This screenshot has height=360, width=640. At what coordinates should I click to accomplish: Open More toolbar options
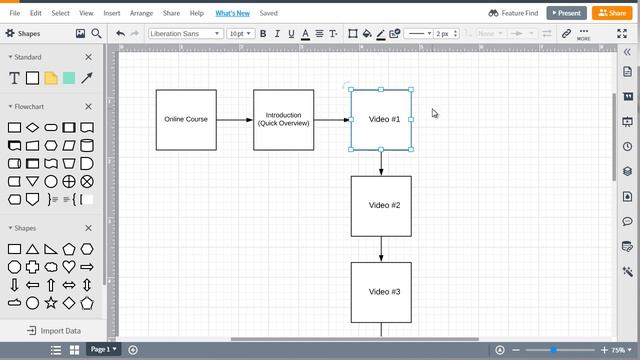[584, 34]
